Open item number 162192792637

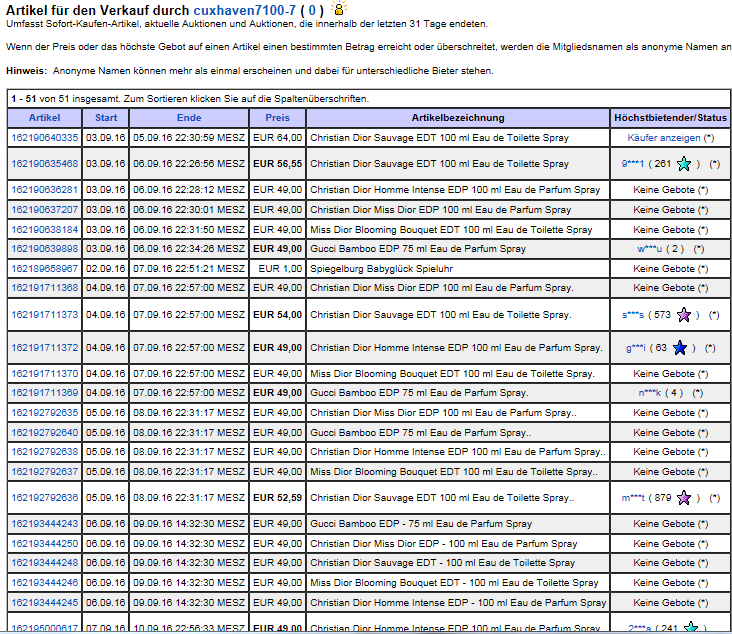(45, 472)
